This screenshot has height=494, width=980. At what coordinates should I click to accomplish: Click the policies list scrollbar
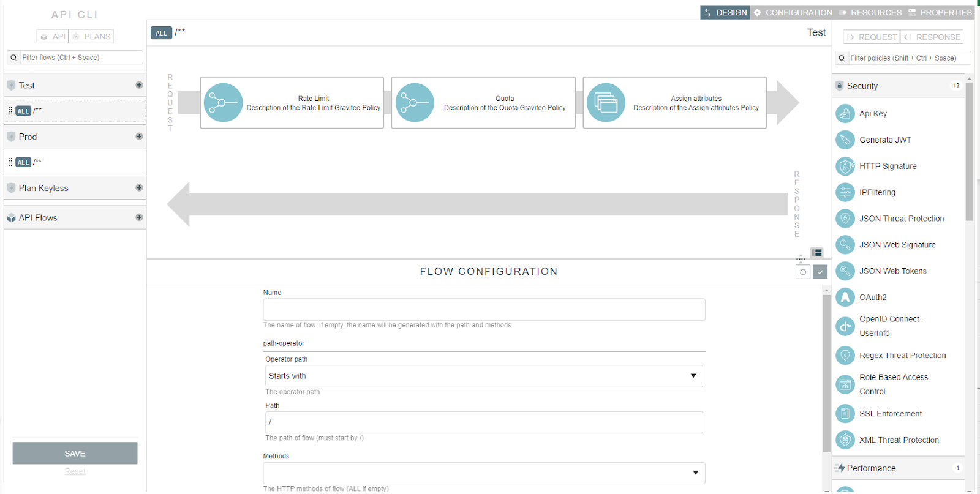[x=969, y=152]
